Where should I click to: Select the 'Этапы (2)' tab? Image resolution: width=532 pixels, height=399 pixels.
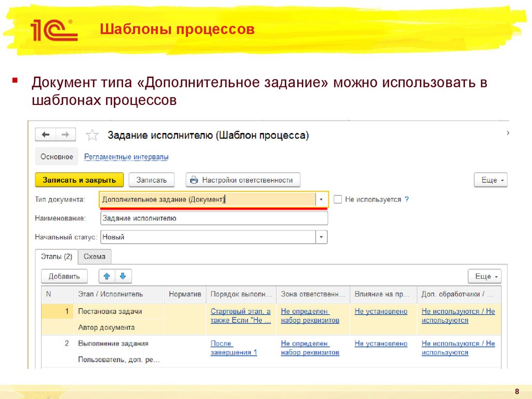point(56,256)
